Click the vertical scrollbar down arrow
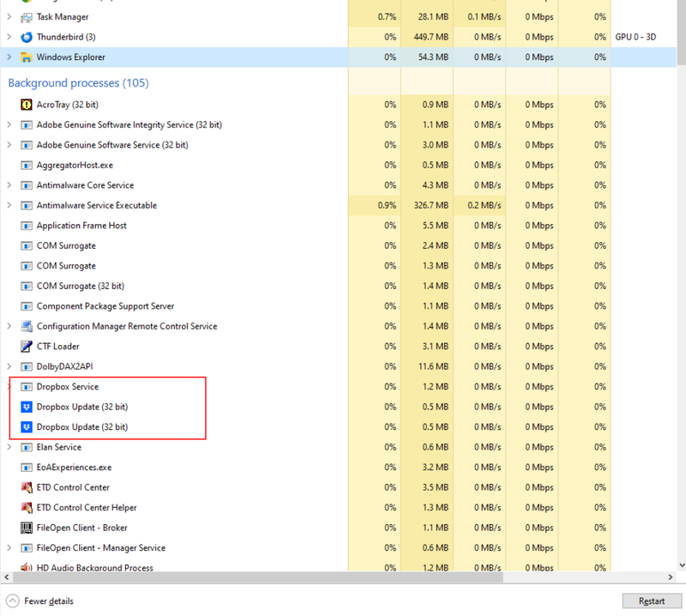This screenshot has width=686, height=616. [x=681, y=565]
